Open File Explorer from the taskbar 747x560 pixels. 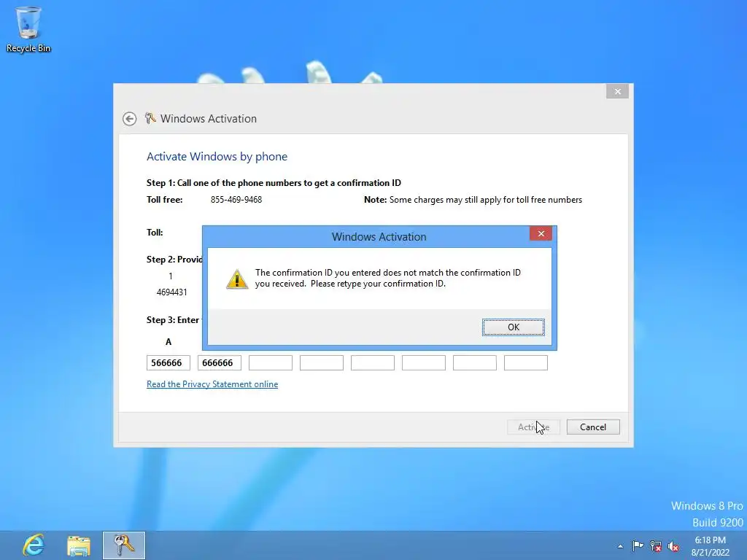point(79,545)
